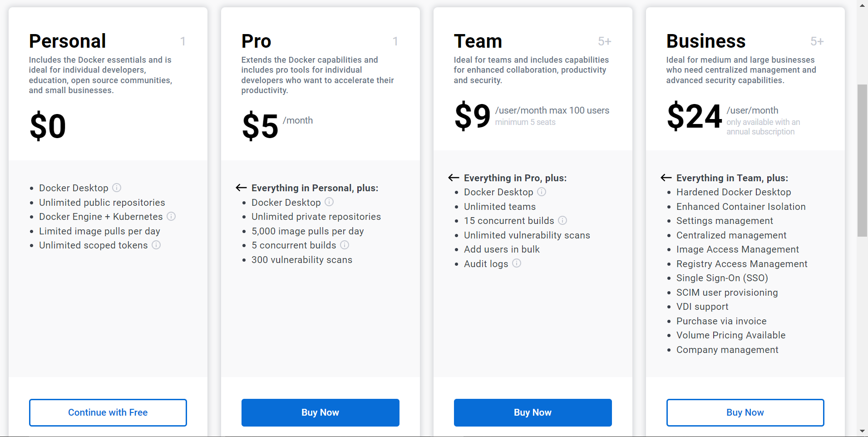The height and width of the screenshot is (437, 868).
Task: Click the scrollbar down arrow
Action: click(x=862, y=432)
